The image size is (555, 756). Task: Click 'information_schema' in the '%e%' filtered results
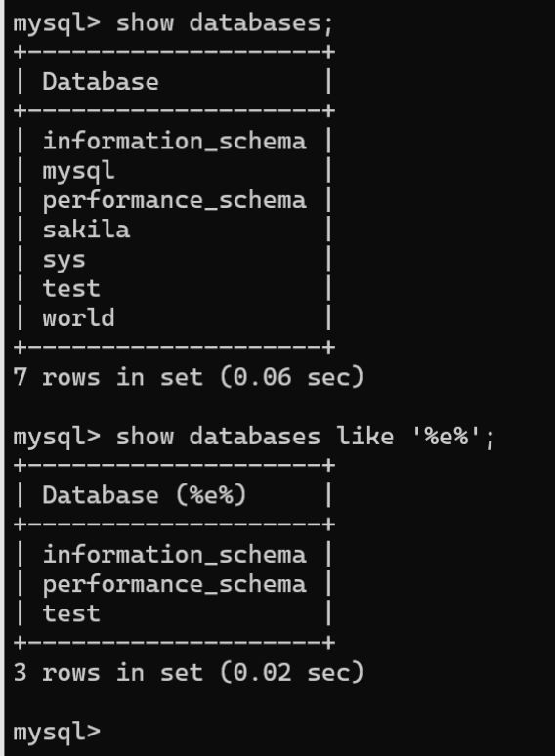[174, 555]
